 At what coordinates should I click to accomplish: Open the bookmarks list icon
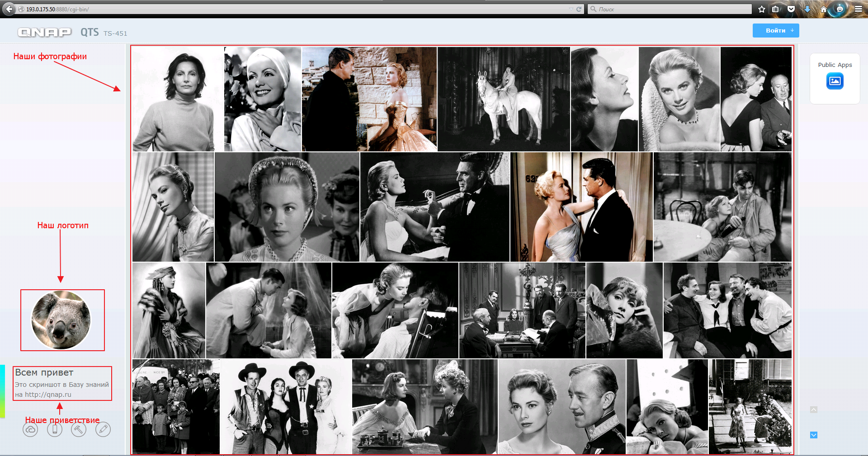(x=776, y=9)
